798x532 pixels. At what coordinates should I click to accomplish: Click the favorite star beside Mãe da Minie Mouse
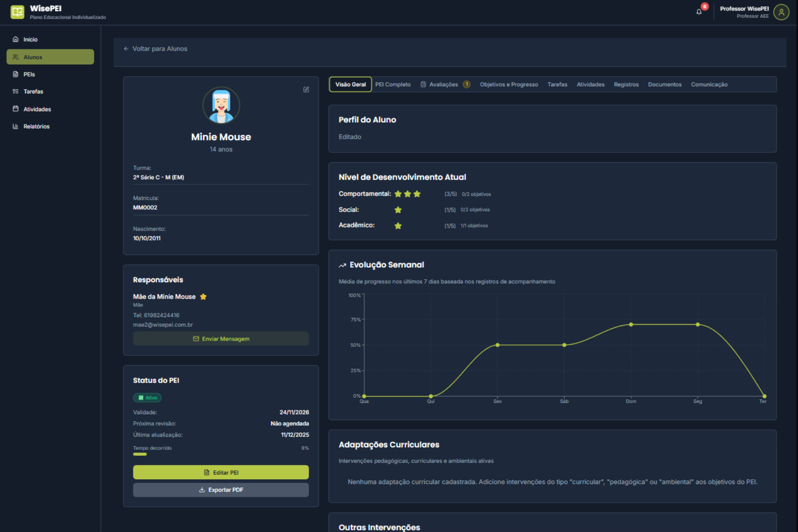(x=203, y=297)
